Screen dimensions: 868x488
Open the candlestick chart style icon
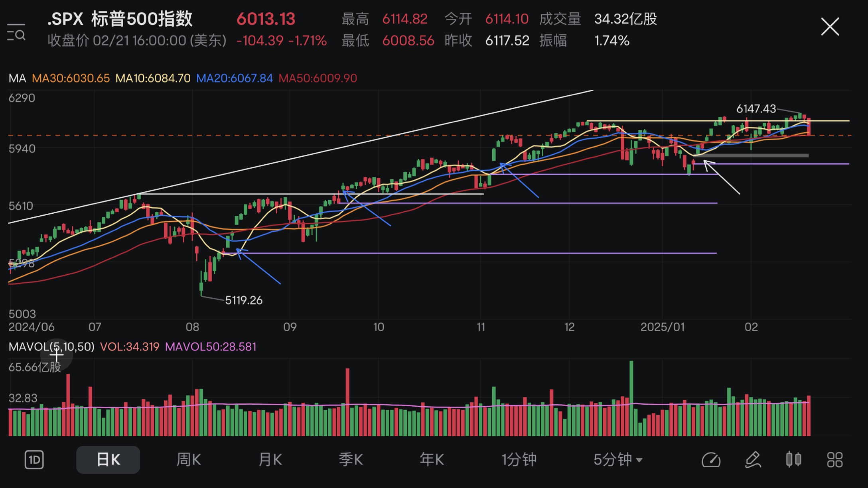click(793, 459)
